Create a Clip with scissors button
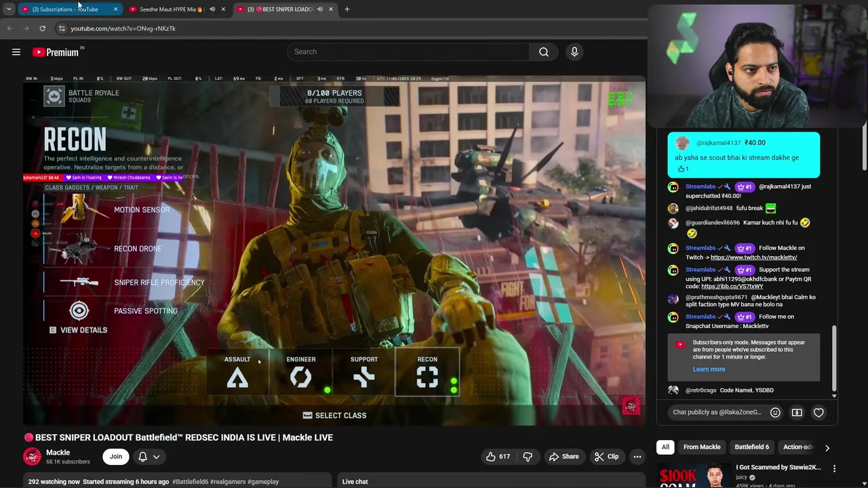This screenshot has width=868, height=488. coord(606,457)
